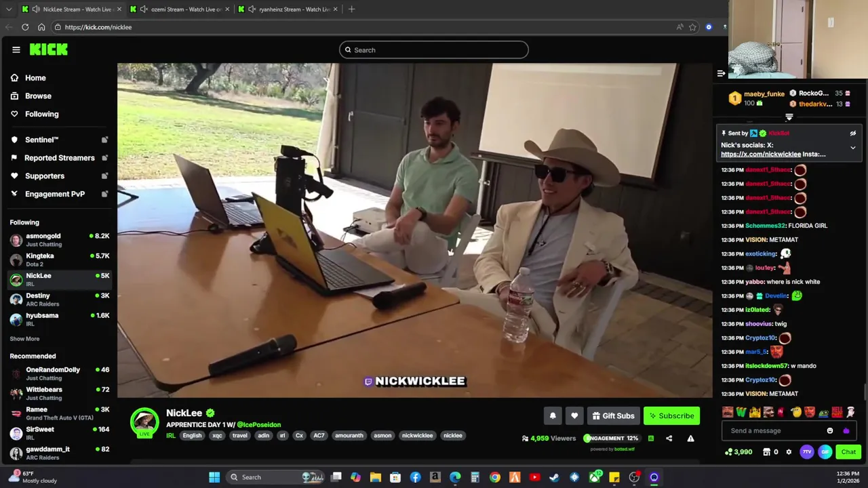This screenshot has width=868, height=488.
Task: Send message with Chat button
Action: [848, 452]
